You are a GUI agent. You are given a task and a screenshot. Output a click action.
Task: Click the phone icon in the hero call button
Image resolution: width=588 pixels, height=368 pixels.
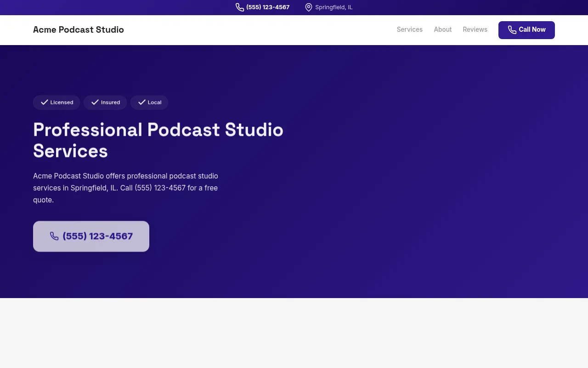tap(54, 236)
